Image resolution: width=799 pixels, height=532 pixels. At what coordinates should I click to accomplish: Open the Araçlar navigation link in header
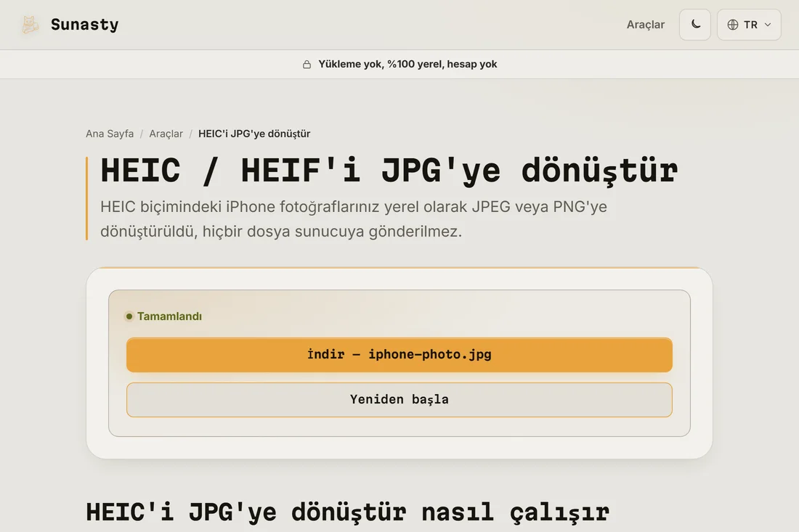[645, 25]
